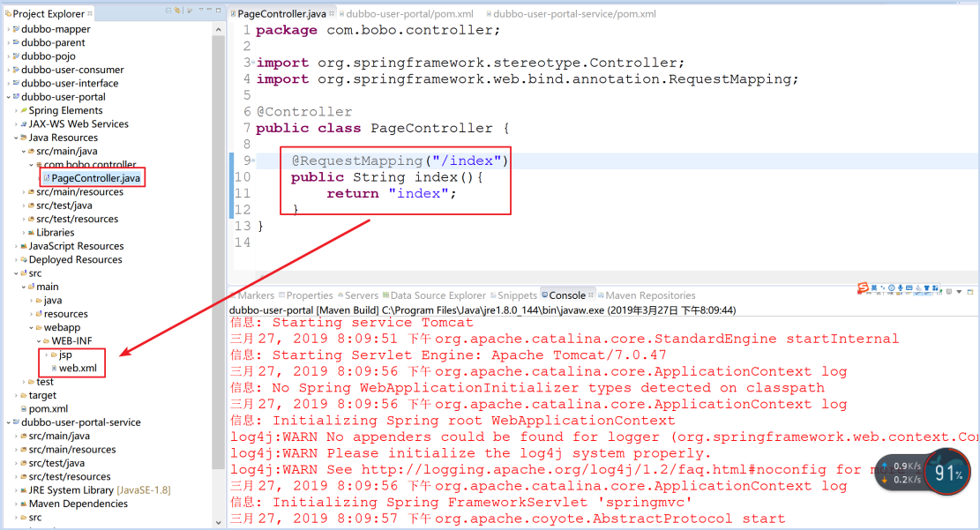This screenshot has width=980, height=530.
Task: Select dubbo-user-interface project
Action: 70,83
